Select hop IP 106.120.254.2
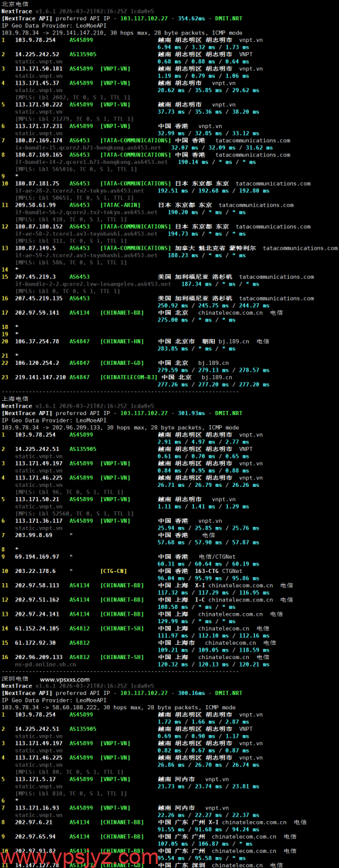 [x=37, y=363]
